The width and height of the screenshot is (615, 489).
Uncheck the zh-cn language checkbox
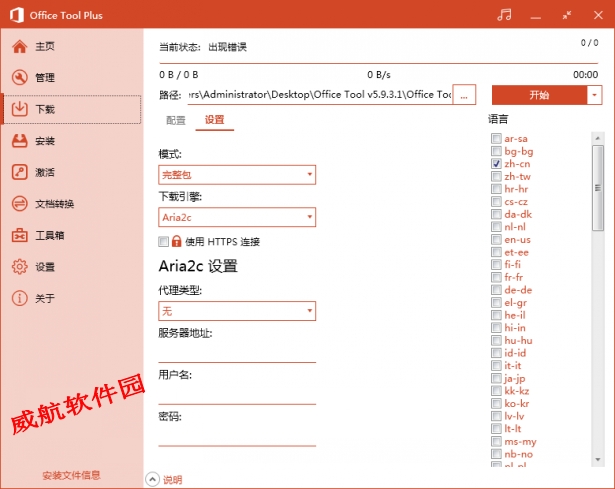click(496, 164)
